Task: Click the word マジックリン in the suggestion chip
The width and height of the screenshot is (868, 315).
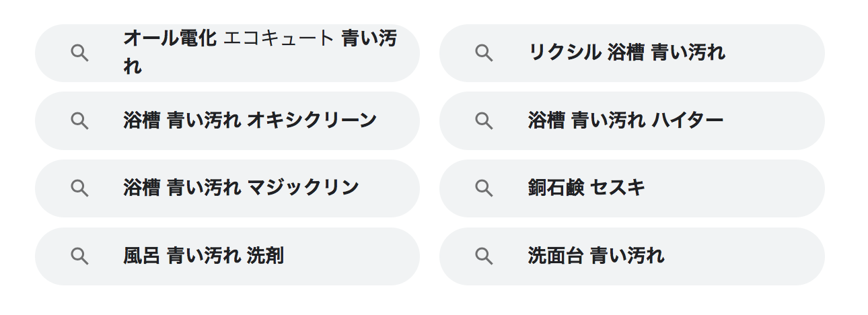Action: [303, 188]
